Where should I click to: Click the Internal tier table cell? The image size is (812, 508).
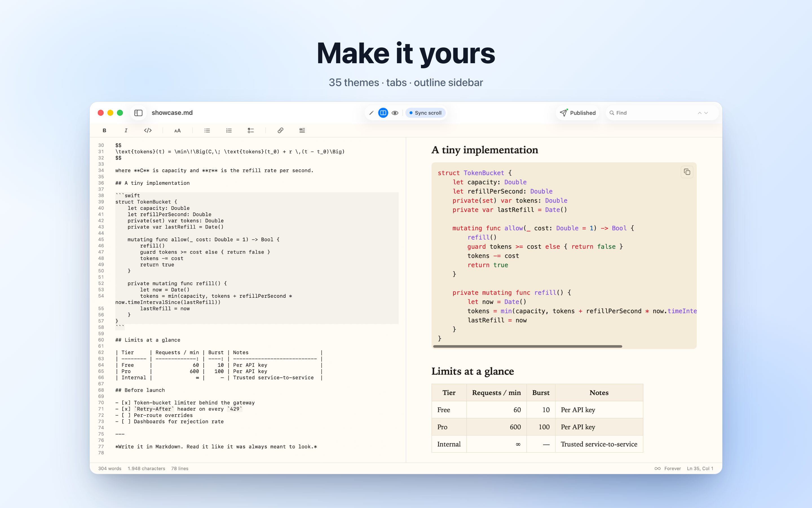(x=449, y=444)
